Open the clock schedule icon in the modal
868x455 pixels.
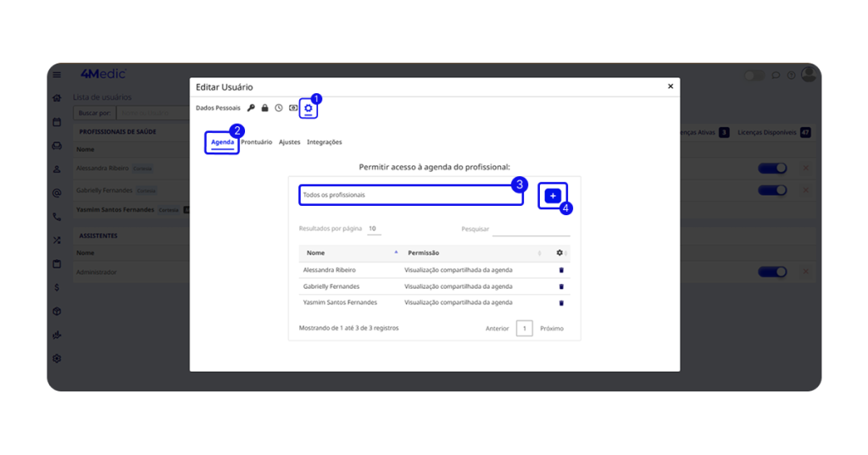pyautogui.click(x=278, y=108)
